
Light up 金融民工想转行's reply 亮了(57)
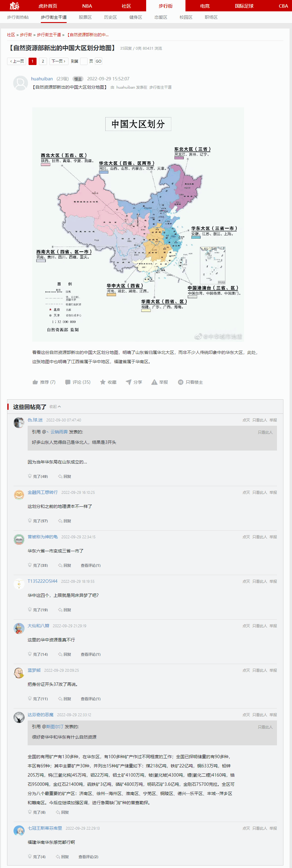click(38, 521)
